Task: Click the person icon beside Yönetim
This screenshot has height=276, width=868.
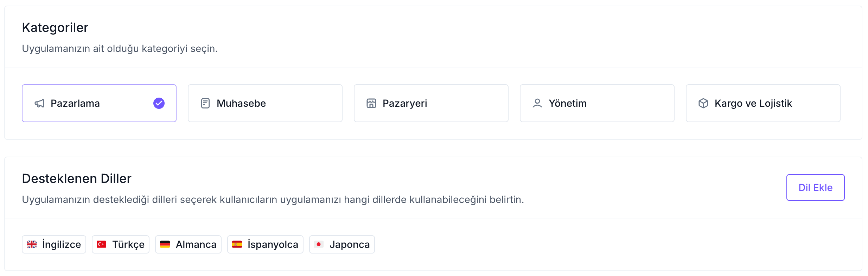Action: pos(537,103)
